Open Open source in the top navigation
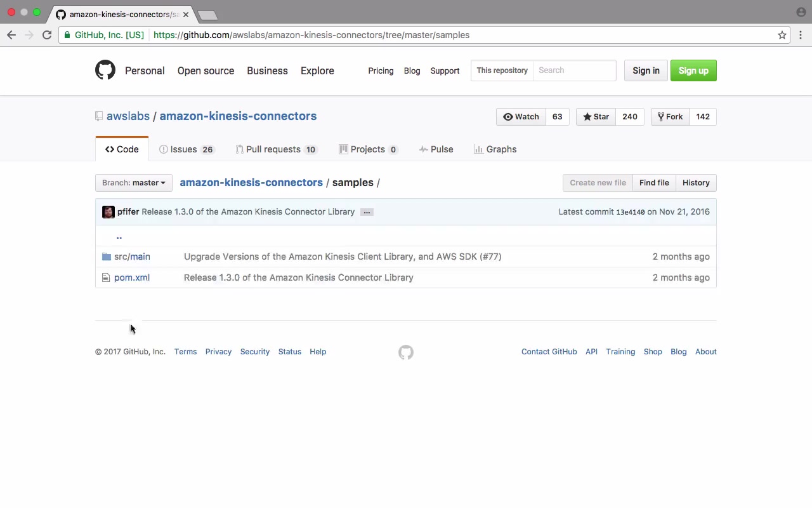812x508 pixels. (x=206, y=70)
